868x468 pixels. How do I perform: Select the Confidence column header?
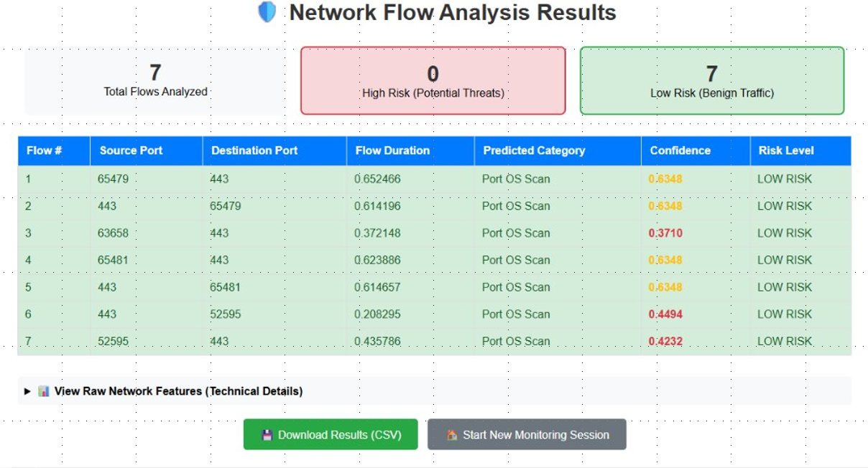[680, 151]
